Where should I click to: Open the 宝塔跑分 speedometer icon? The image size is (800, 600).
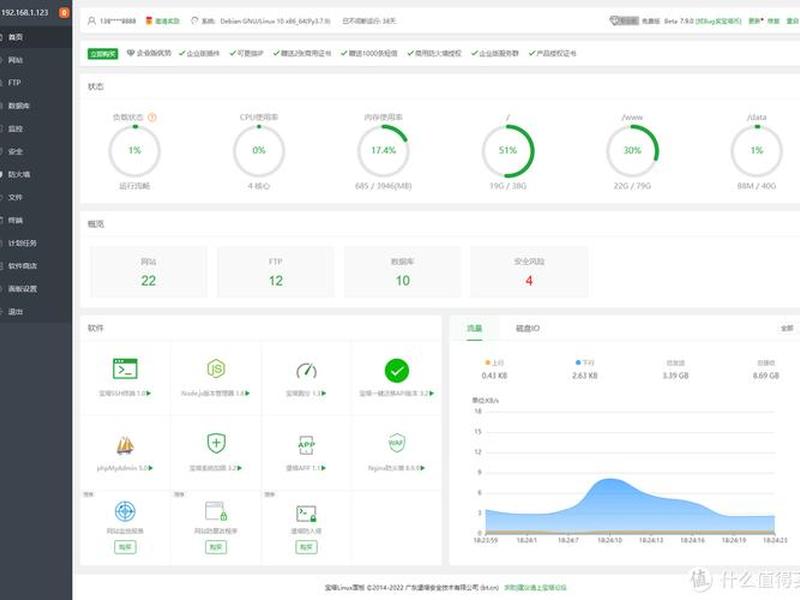307,370
